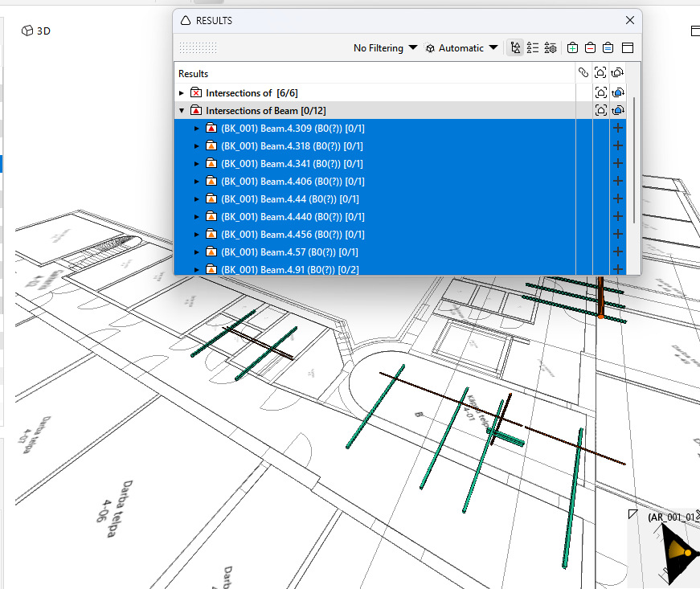Viewport: 700px width, 589px height.
Task: Click plus icon for Beam.4.57 row
Action: (618, 252)
